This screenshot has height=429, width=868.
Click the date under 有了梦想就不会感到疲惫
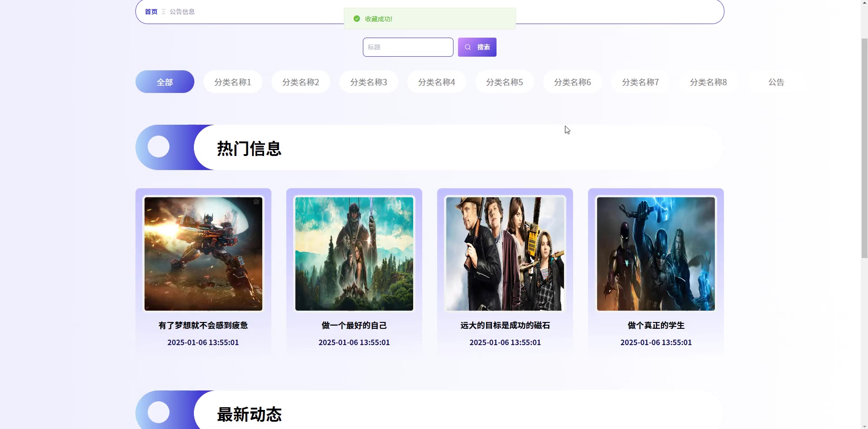[x=203, y=342]
